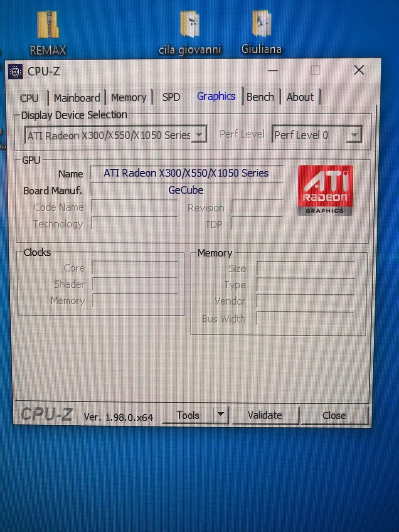Image resolution: width=399 pixels, height=532 pixels.
Task: Click the CPU-Z logo text at bottom
Action: (x=47, y=414)
